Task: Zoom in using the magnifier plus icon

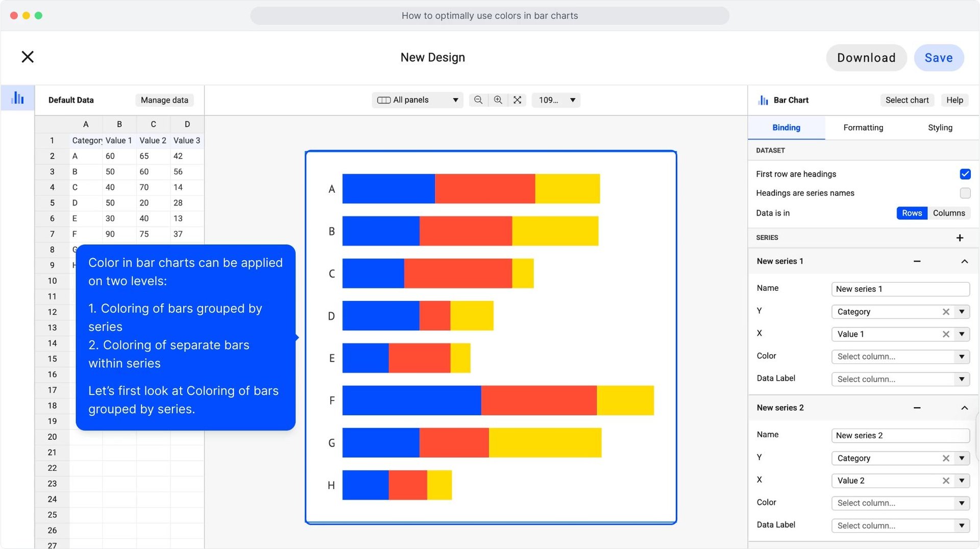Action: coord(498,100)
